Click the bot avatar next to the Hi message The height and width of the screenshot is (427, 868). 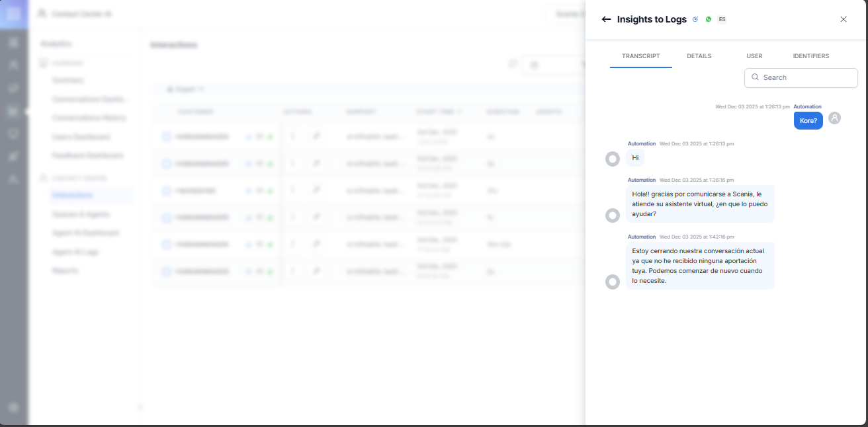[x=613, y=159]
